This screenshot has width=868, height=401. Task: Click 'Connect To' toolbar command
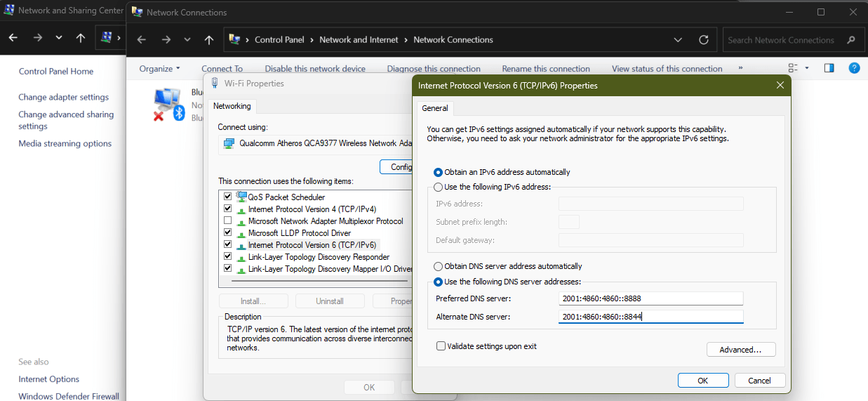coord(222,69)
